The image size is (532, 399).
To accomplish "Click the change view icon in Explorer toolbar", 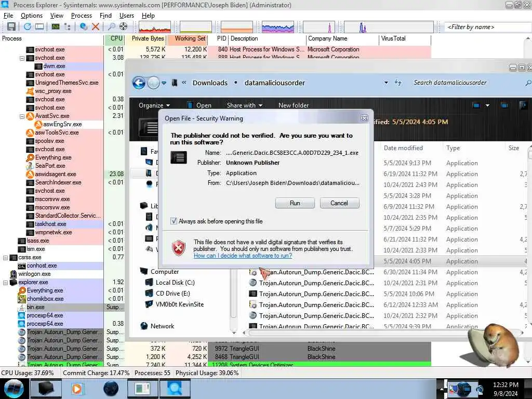I will click(x=476, y=105).
